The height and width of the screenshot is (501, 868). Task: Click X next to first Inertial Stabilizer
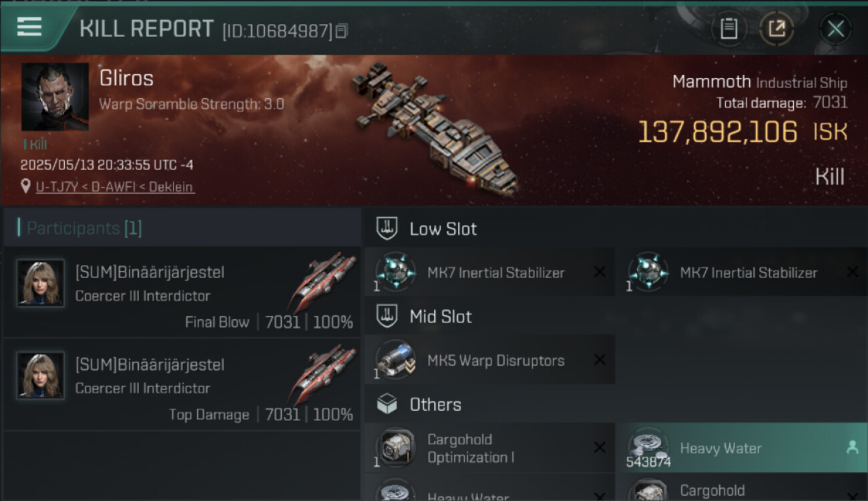click(600, 272)
